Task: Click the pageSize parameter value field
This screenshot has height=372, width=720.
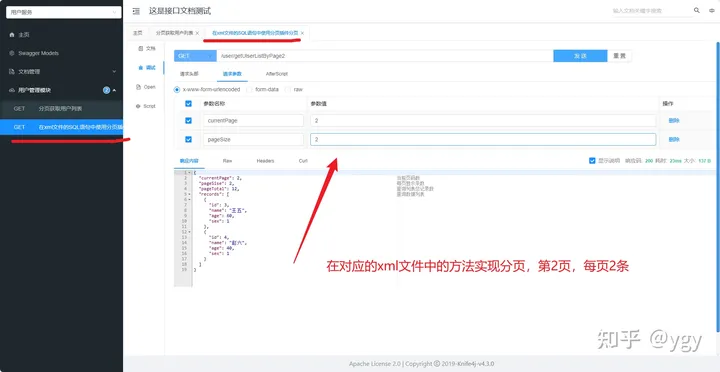Action: click(483, 140)
